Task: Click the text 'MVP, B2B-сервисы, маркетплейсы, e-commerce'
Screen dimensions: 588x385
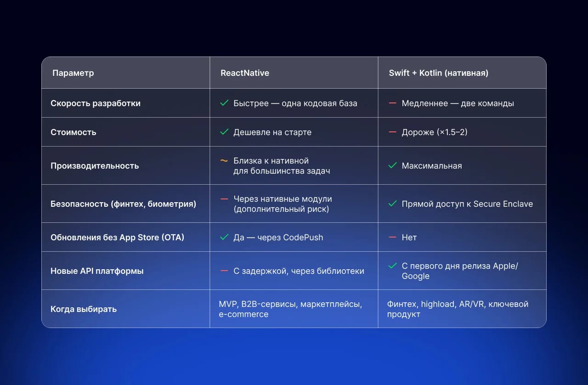Action: (291, 309)
